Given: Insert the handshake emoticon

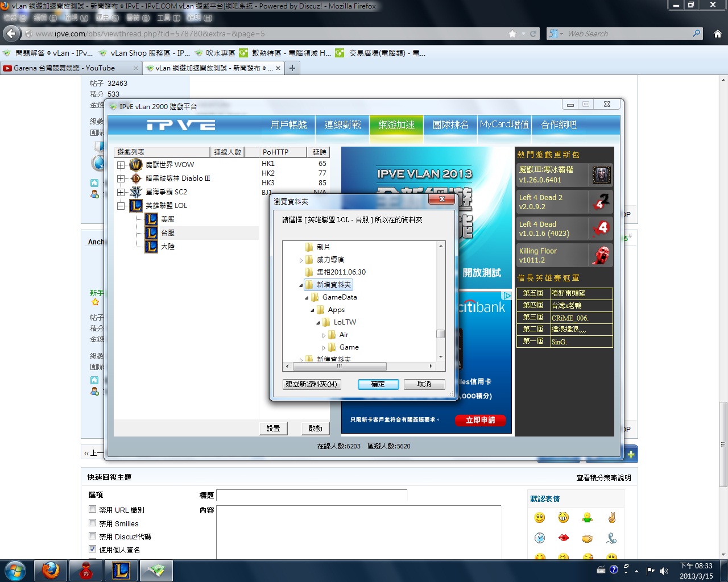Looking at the screenshot, I should pyautogui.click(x=588, y=538).
